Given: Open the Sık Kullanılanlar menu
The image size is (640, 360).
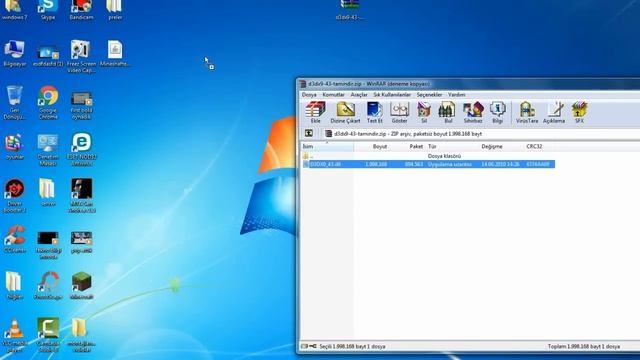Looking at the screenshot, I should [392, 95].
